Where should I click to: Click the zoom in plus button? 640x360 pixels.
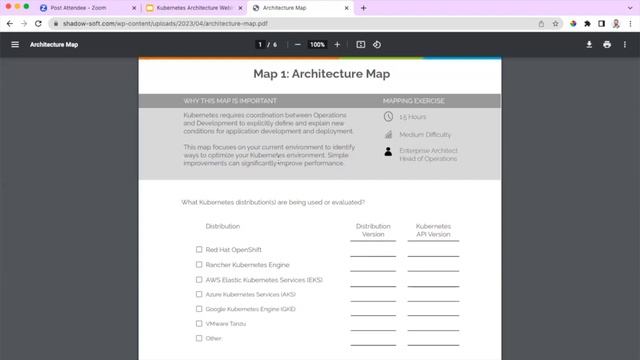(337, 44)
